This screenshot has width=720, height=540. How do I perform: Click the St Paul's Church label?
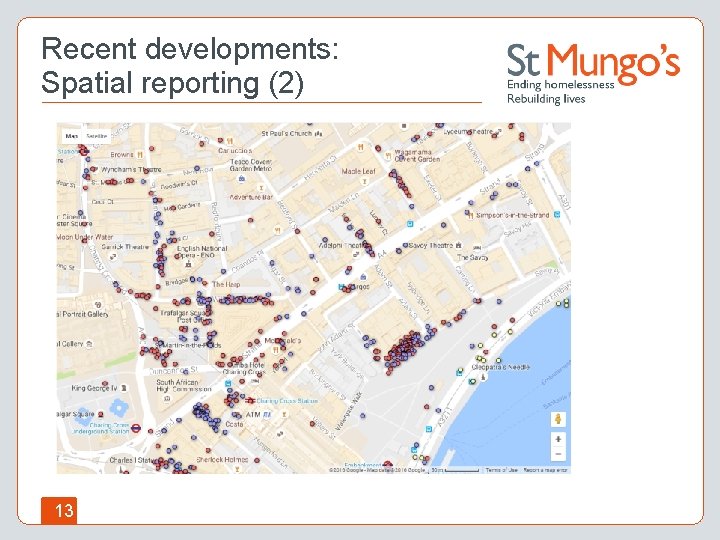287,133
